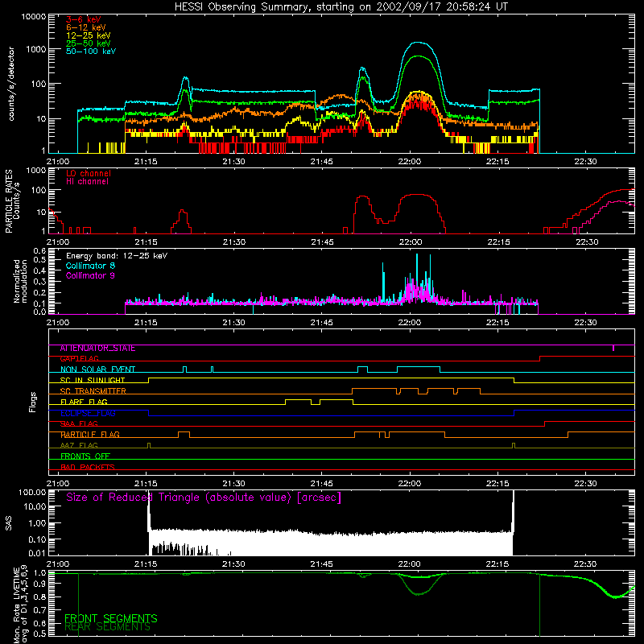Click the "10000" value on the count-rate axis
Image resolution: width=644 pixels, height=644 pixels.
33,17
